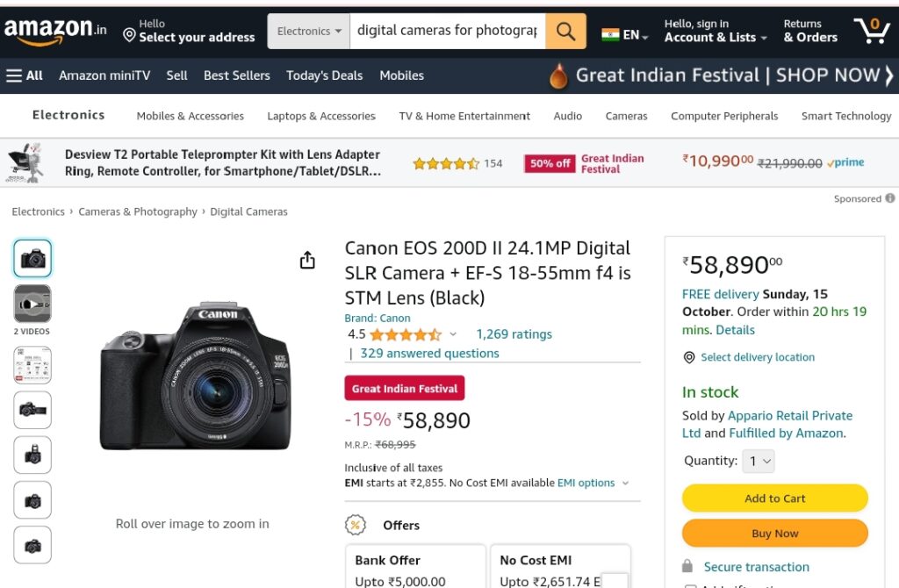Image resolution: width=899 pixels, height=588 pixels.
Task: Click the Add to Cart button
Action: click(774, 498)
